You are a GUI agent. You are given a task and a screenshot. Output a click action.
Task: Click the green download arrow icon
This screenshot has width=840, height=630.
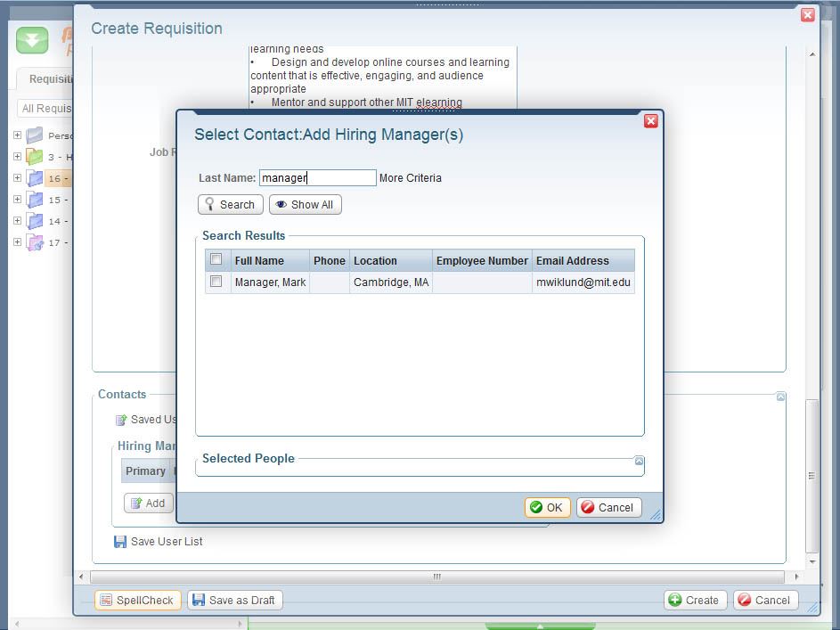(x=32, y=40)
